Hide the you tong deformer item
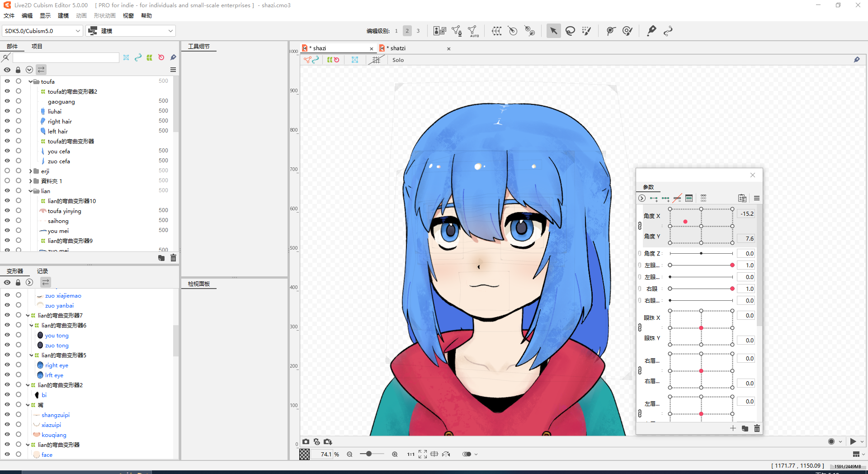The height and width of the screenshot is (474, 868). [x=7, y=335]
